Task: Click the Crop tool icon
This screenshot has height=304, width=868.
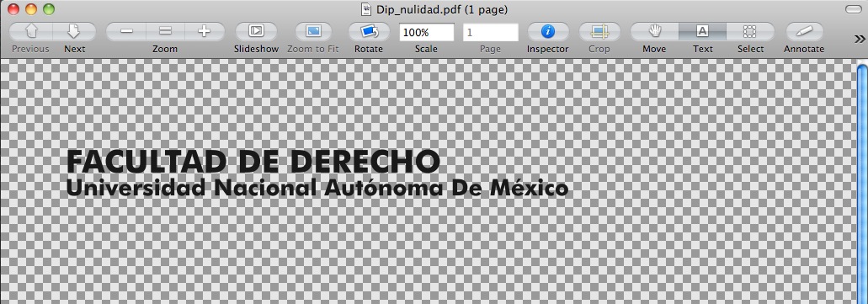Action: 599,31
